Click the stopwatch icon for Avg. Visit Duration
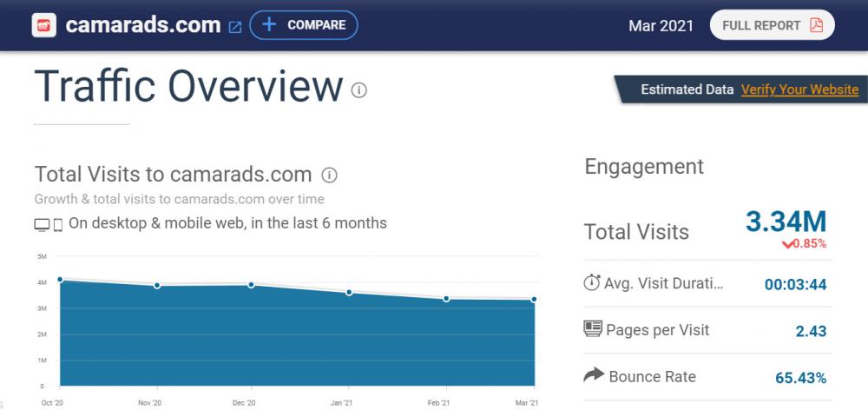The image size is (868, 417). pyautogui.click(x=592, y=282)
